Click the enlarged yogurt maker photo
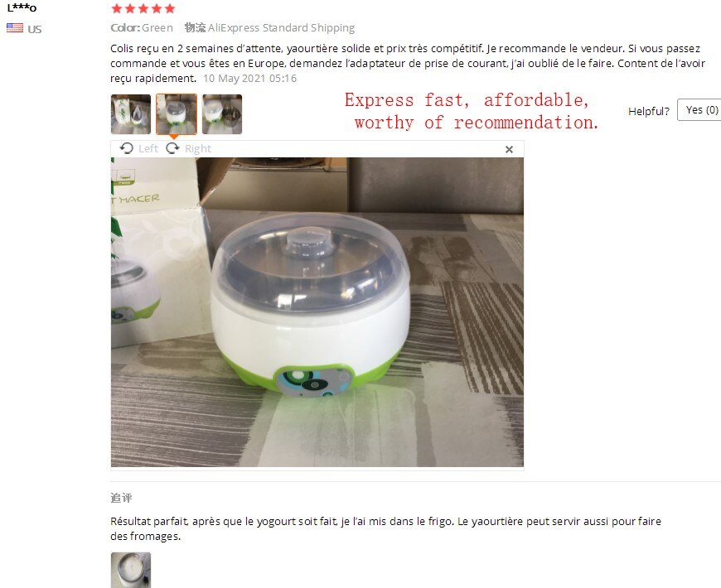The width and height of the screenshot is (721, 588). [317, 312]
